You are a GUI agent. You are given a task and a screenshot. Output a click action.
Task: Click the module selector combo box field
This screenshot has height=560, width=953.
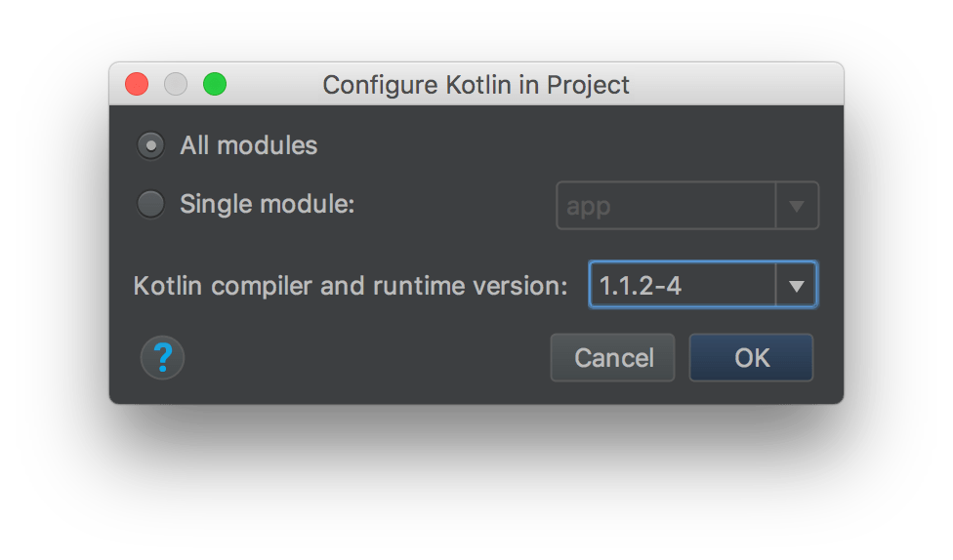coord(666,206)
